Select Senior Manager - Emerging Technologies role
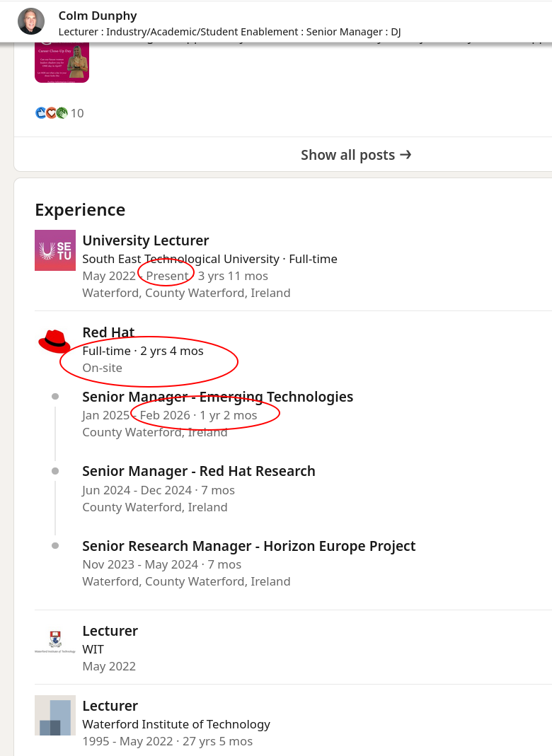Viewport: 552px width, 756px height. [x=217, y=397]
